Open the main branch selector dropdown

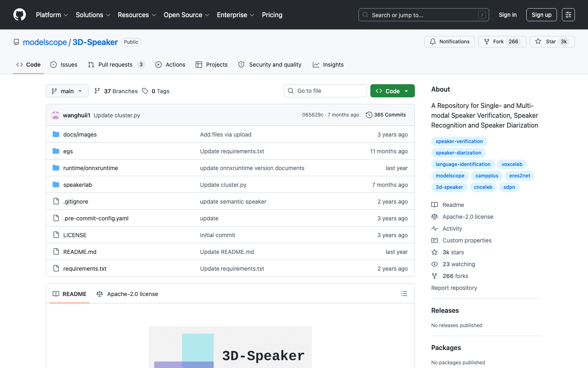point(67,91)
